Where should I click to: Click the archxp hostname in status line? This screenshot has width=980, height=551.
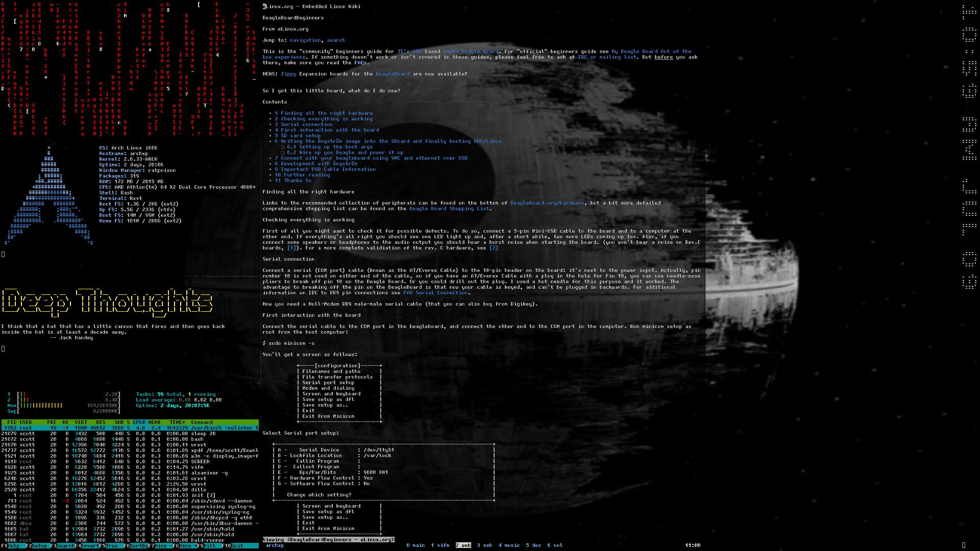(x=275, y=545)
